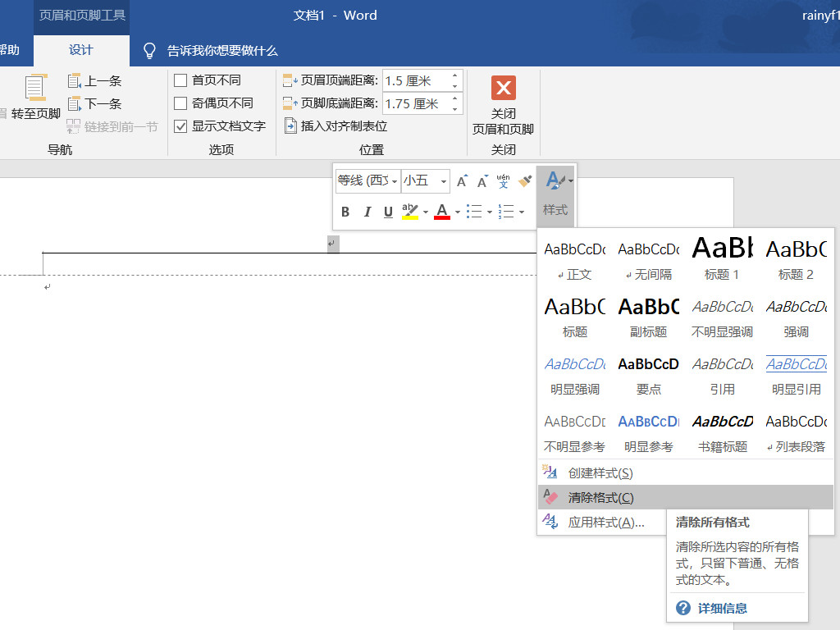Viewport: 840px width, 630px height.
Task: Expand the bullet list dropdown arrow
Action: tap(490, 212)
